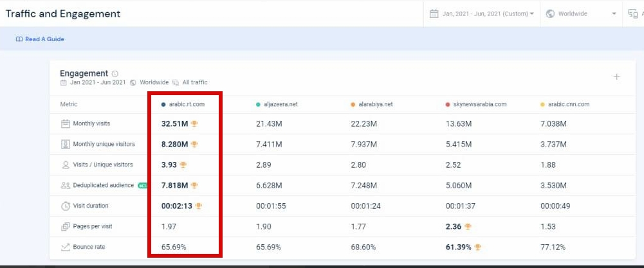Click the Engagement card heading
Screen dimensions: 644x268
coord(84,73)
